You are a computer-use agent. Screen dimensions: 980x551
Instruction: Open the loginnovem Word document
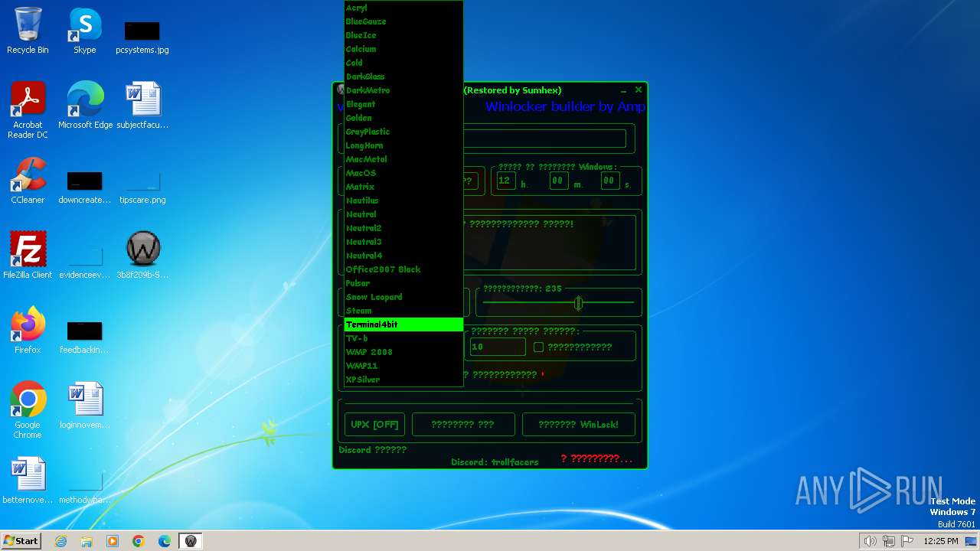click(85, 406)
